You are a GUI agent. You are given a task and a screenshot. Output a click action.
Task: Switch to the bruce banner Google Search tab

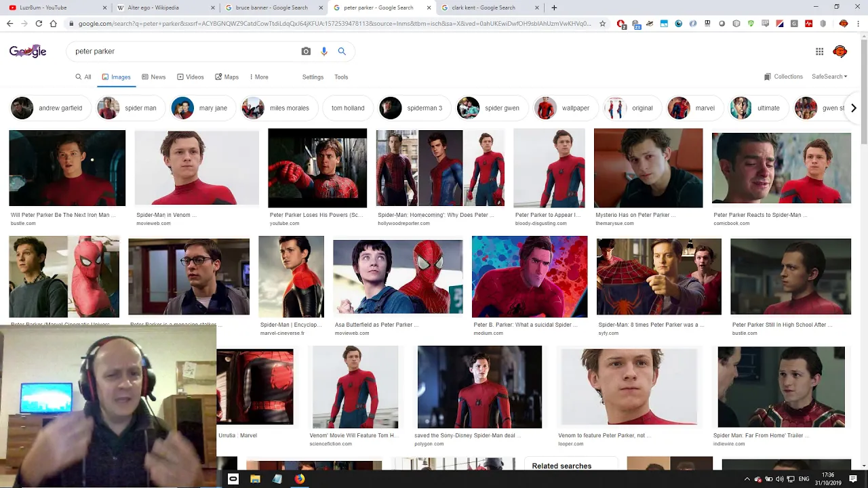tap(273, 7)
